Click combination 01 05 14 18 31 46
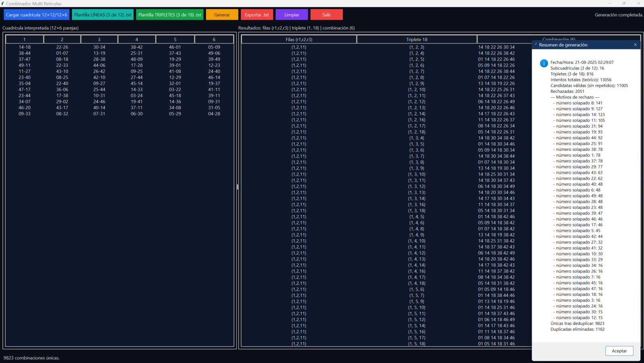The image size is (644, 363). 496,344
